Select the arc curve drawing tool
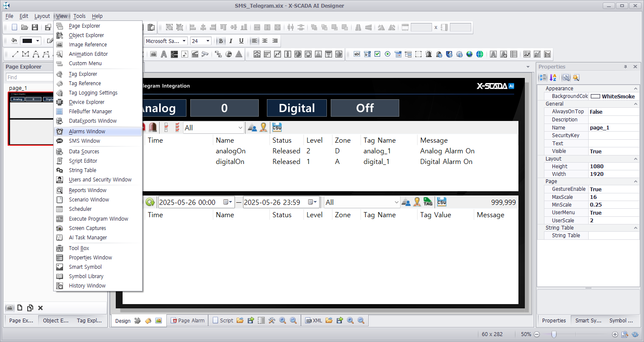Image resolution: width=644 pixels, height=342 pixels. point(36,54)
